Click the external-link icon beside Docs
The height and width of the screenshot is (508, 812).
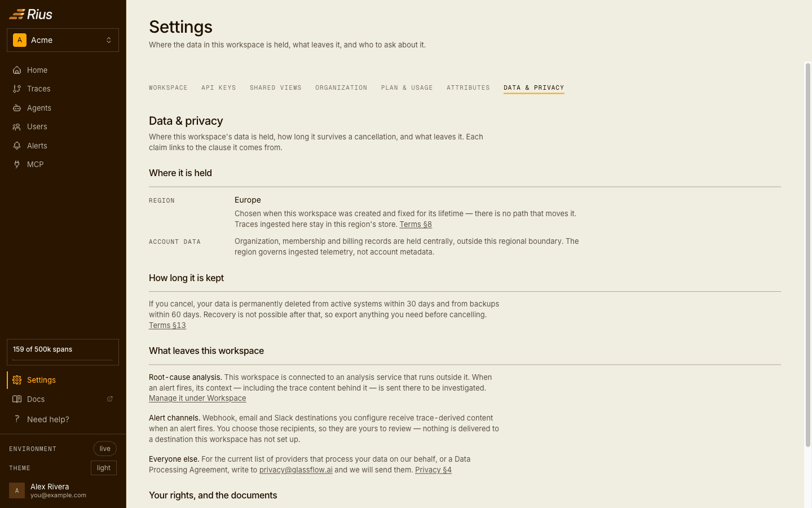(110, 399)
